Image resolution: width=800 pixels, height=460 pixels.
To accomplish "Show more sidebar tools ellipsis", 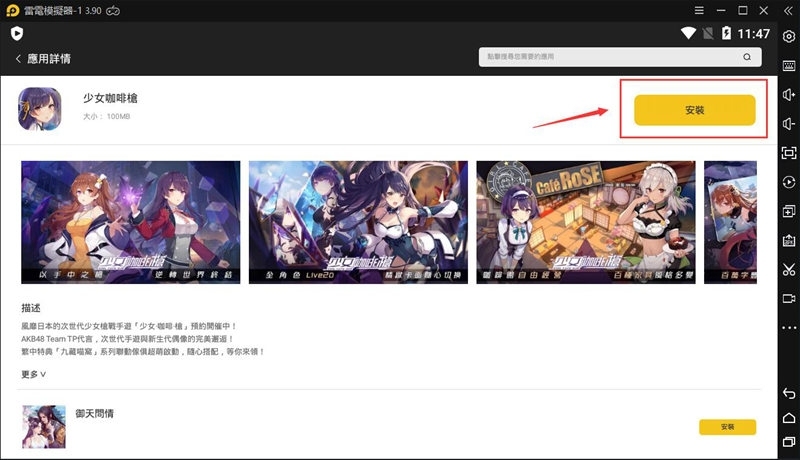I will click(x=789, y=327).
